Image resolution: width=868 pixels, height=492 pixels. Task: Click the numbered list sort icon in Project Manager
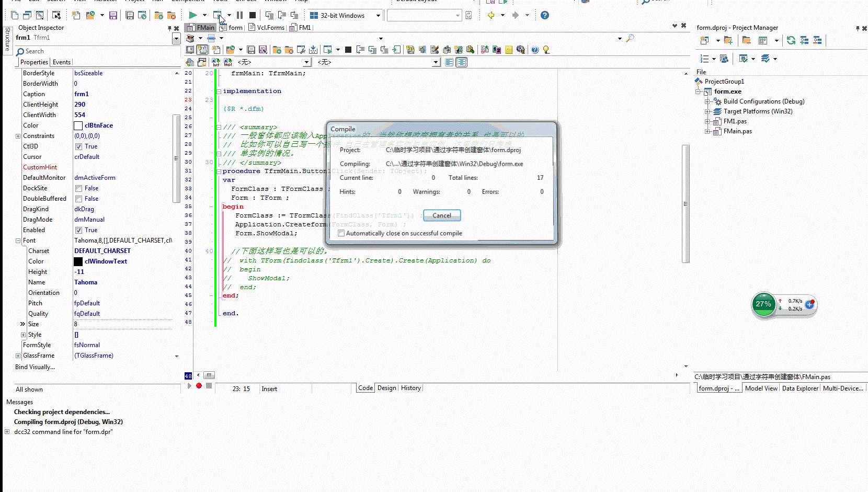pyautogui.click(x=704, y=59)
